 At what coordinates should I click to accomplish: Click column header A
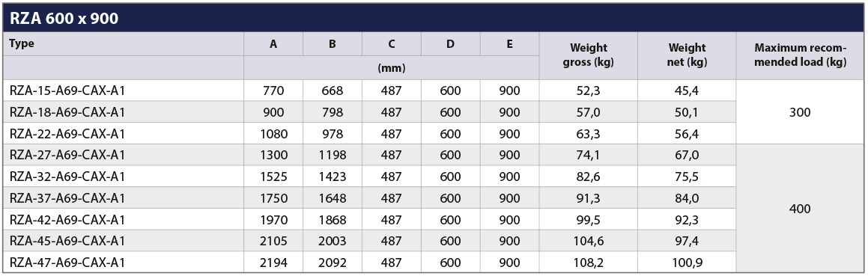[x=273, y=44]
